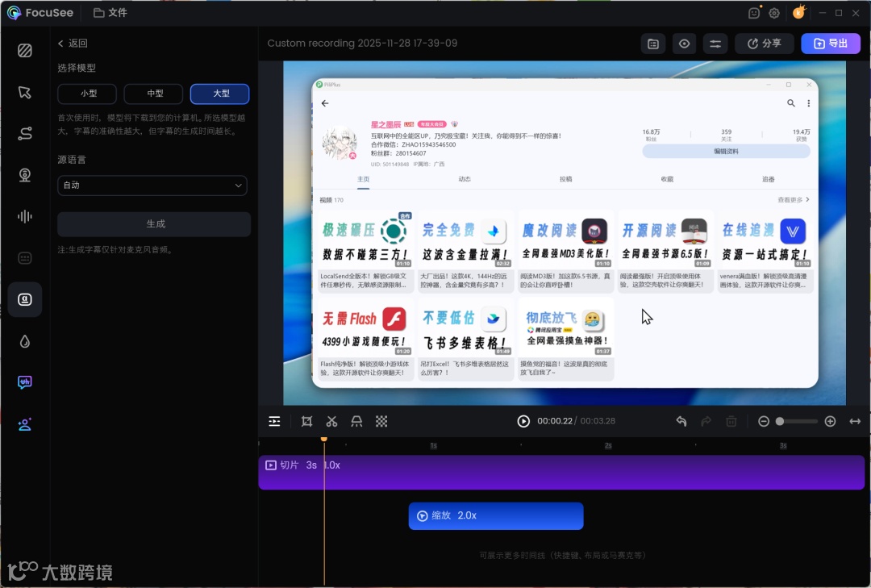The height and width of the screenshot is (588, 871).
Task: Switch to 主页 tab in preview
Action: (363, 179)
